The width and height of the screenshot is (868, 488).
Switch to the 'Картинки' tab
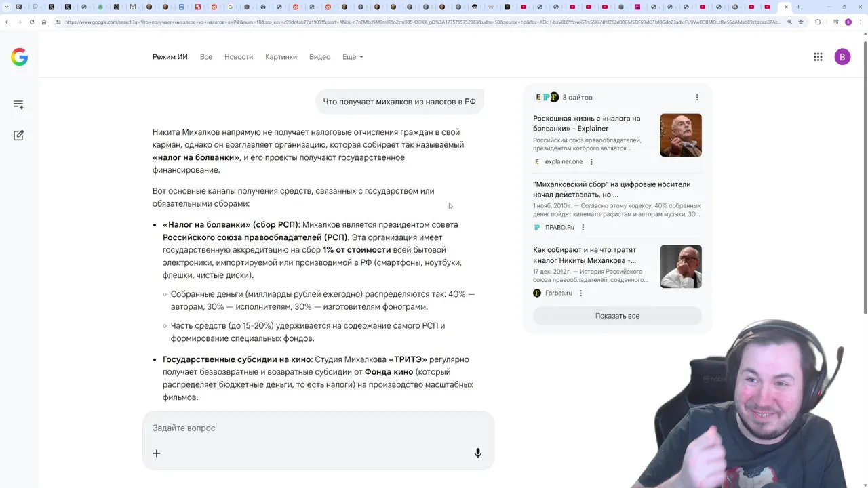pos(281,57)
